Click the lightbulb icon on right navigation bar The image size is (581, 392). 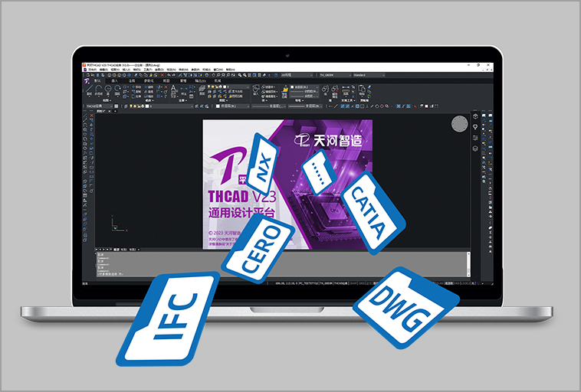point(475,127)
